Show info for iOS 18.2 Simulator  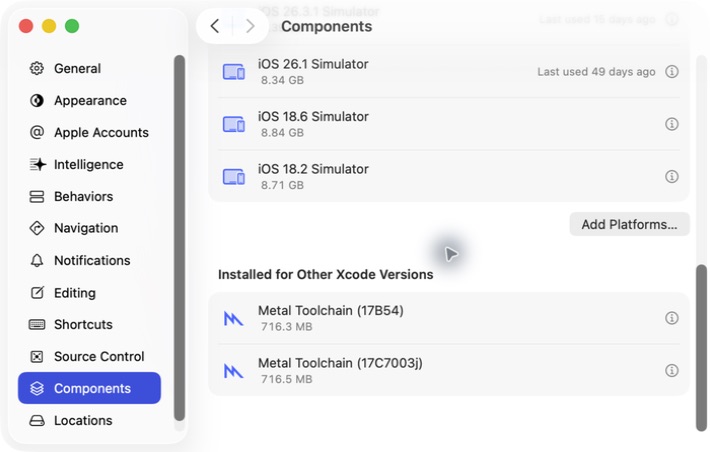click(672, 177)
